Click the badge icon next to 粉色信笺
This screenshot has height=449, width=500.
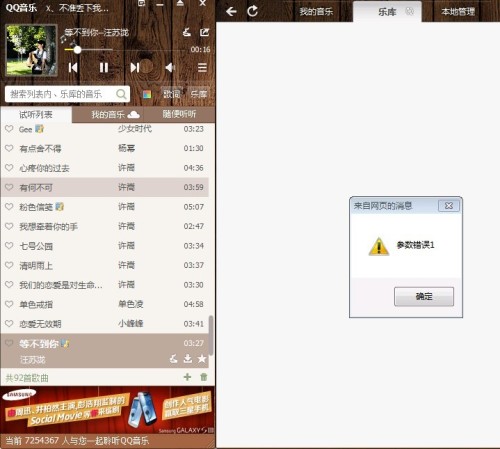tap(59, 207)
